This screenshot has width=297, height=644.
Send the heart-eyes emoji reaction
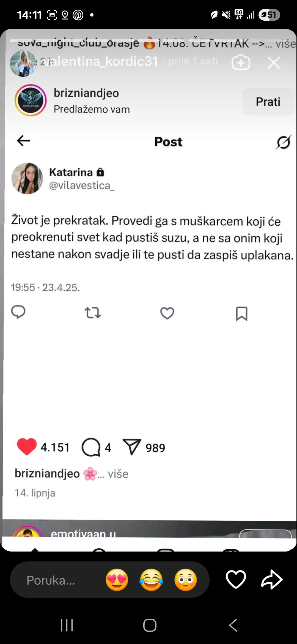tap(117, 580)
